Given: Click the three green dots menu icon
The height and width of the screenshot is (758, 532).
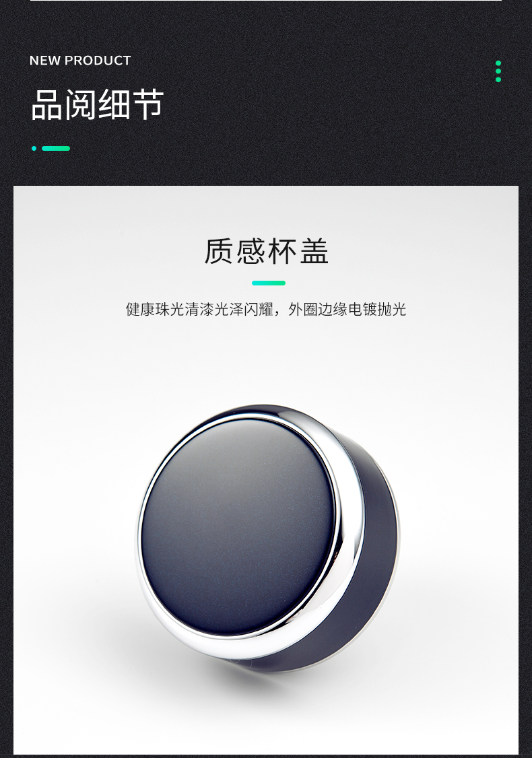Looking at the screenshot, I should 498,71.
